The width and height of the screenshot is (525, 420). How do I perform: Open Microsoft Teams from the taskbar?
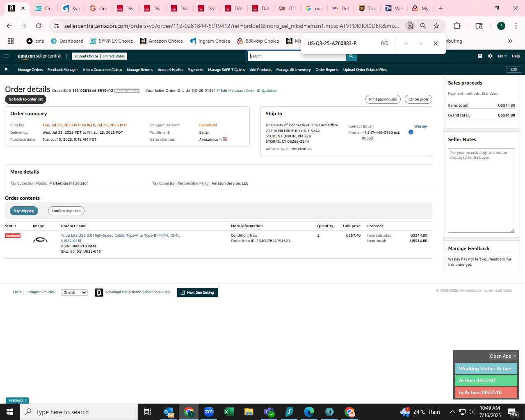pyautogui.click(x=269, y=412)
